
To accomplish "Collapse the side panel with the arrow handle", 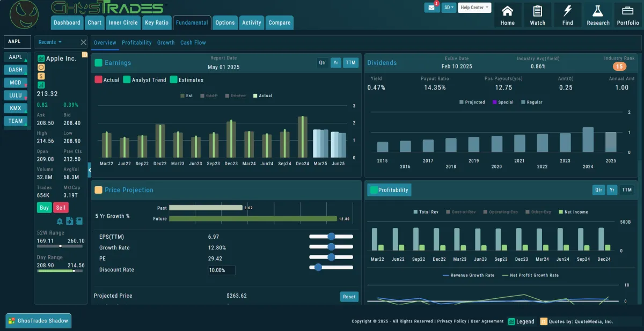I will [90, 170].
